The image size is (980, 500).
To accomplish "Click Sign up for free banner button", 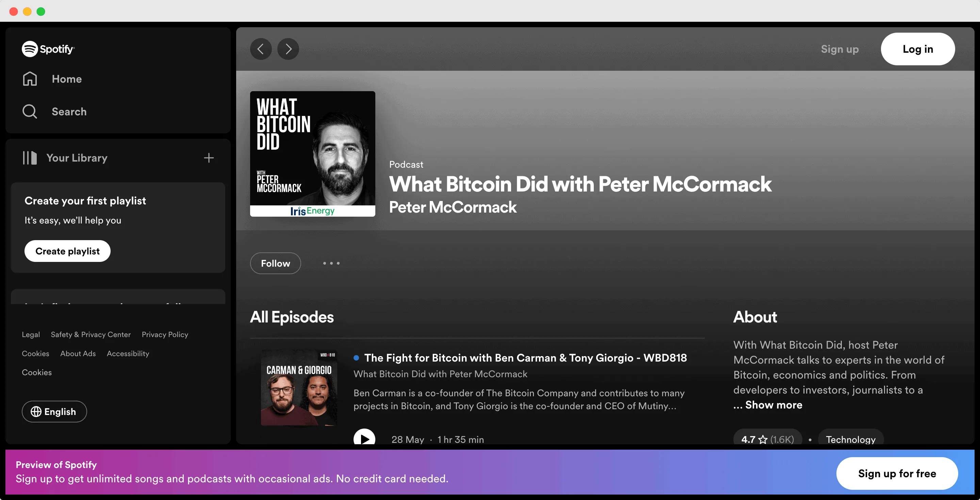I will pos(897,473).
